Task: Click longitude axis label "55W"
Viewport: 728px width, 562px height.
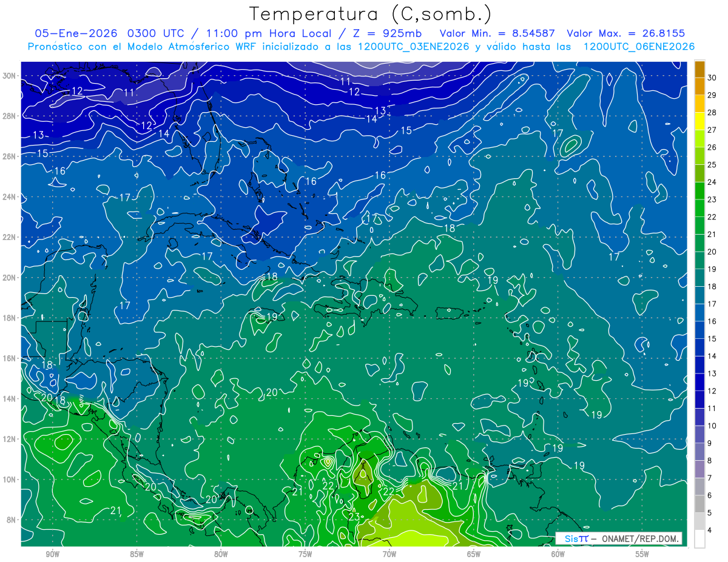Action: coord(642,554)
